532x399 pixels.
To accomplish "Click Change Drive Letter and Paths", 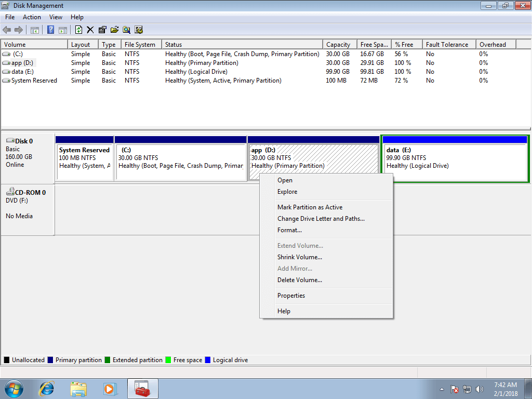I will (321, 219).
